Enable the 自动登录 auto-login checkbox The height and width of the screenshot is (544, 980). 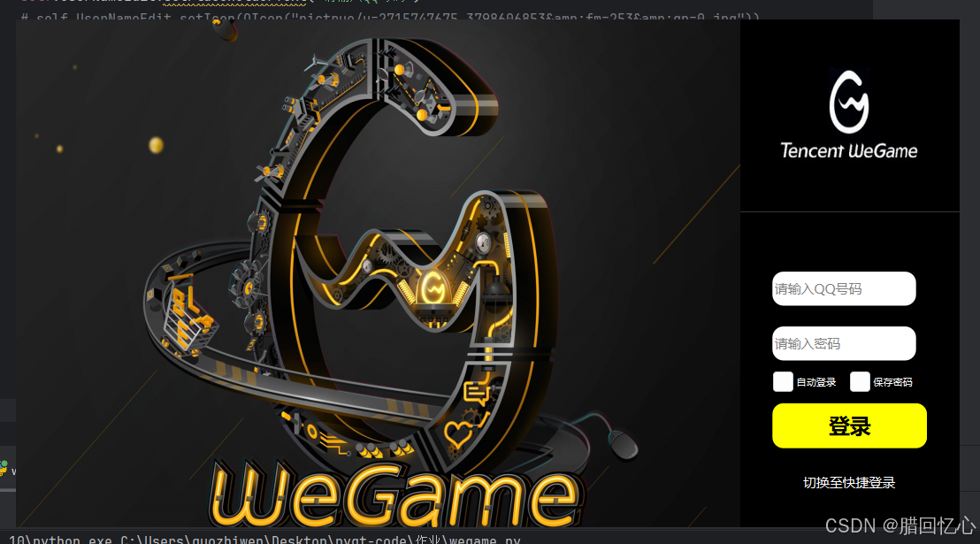(783, 381)
